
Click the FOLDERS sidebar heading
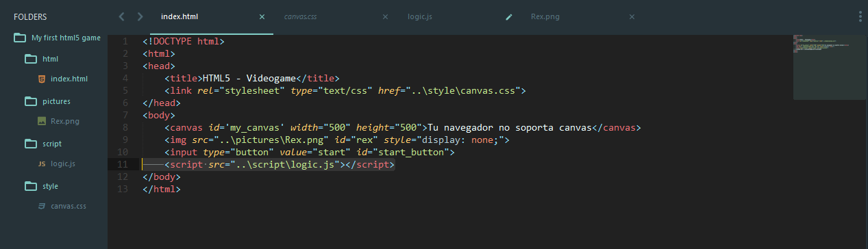point(30,16)
